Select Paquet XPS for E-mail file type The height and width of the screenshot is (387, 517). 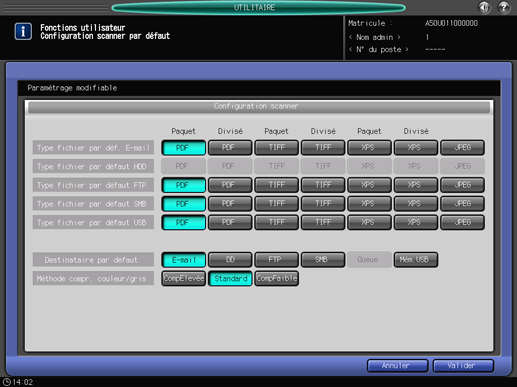(x=369, y=148)
